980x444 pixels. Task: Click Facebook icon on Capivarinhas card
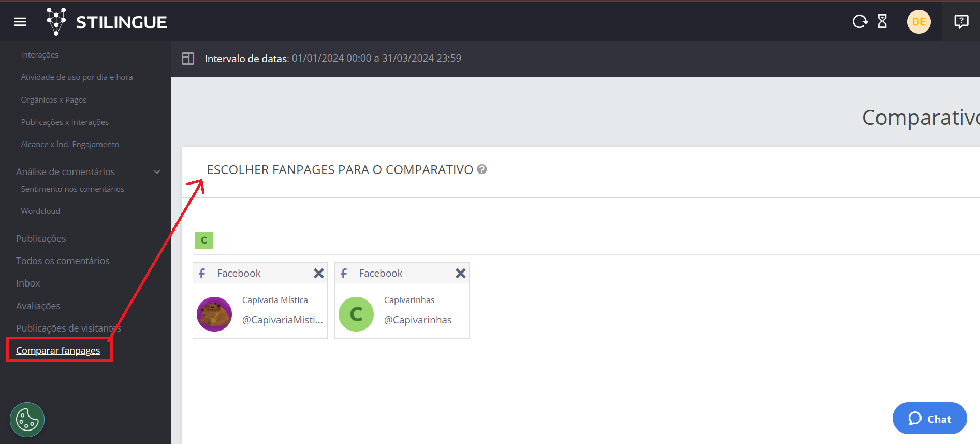click(x=344, y=273)
